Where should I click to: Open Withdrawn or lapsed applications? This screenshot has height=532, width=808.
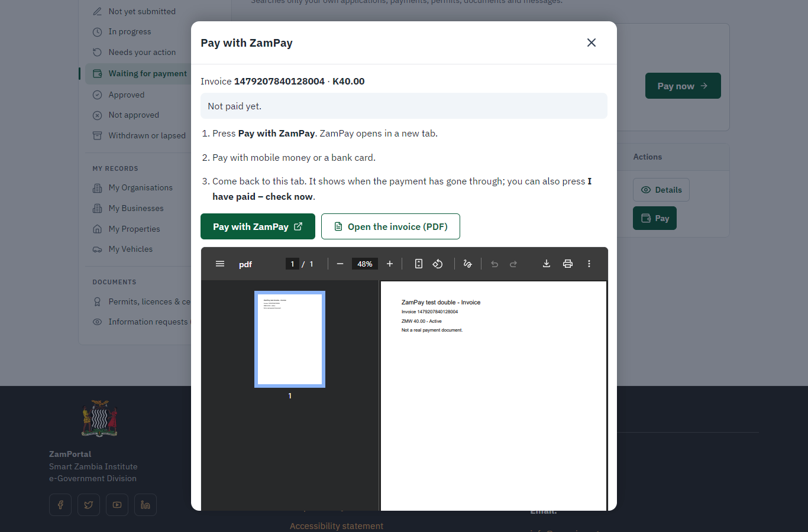(x=147, y=135)
